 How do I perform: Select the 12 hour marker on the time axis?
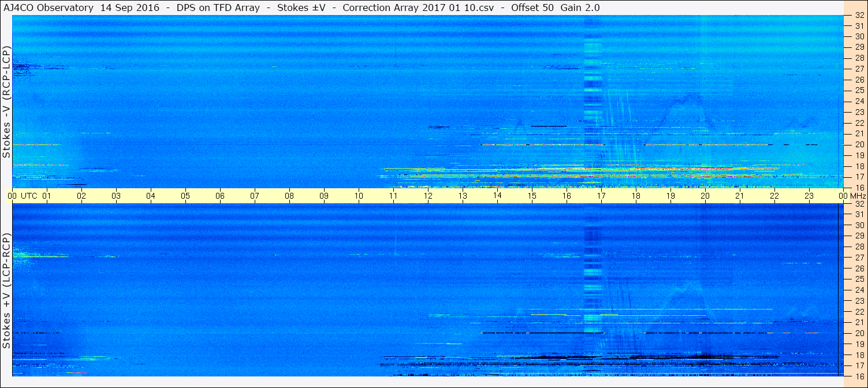[x=428, y=196]
